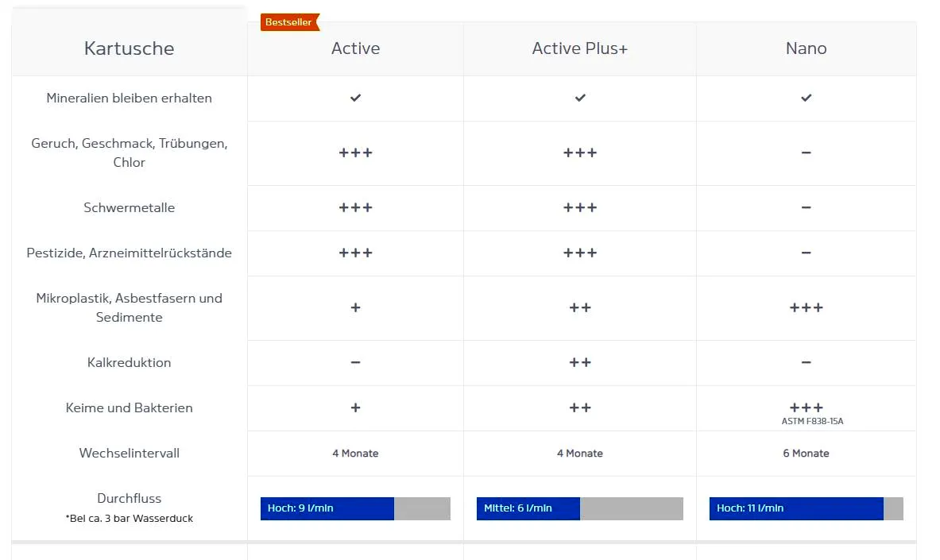Screen dimensions: 940x560
Task: Click the Nano minus symbol for Schwermetalle
Action: tap(806, 207)
